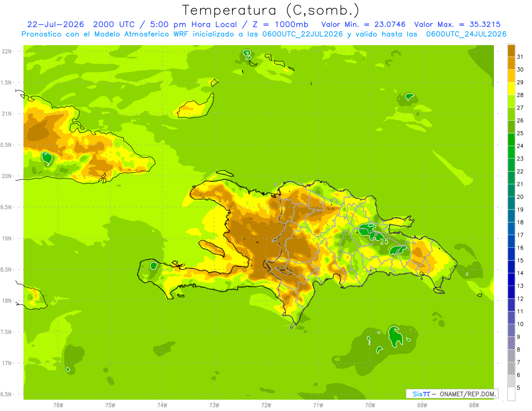This screenshot has height=411, width=532.
Task: Click the '74W' longitude label
Action: point(162,405)
